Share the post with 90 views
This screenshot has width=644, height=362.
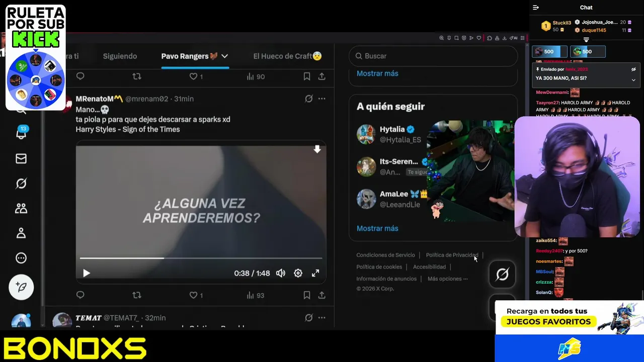pos(322,76)
